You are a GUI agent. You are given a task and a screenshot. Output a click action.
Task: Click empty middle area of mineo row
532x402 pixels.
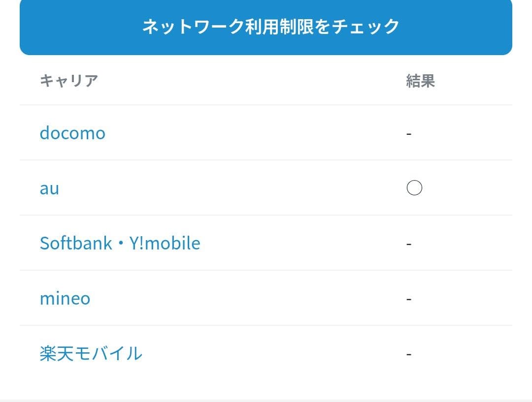[246, 298]
